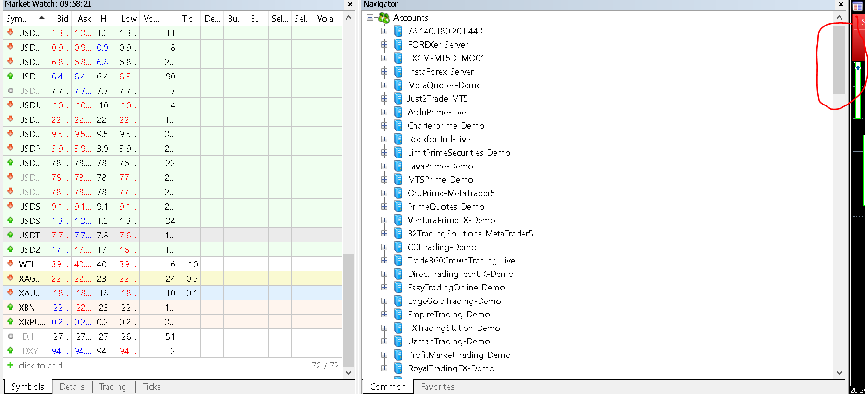Click the XAU row down-arrow icon

[x=10, y=292]
